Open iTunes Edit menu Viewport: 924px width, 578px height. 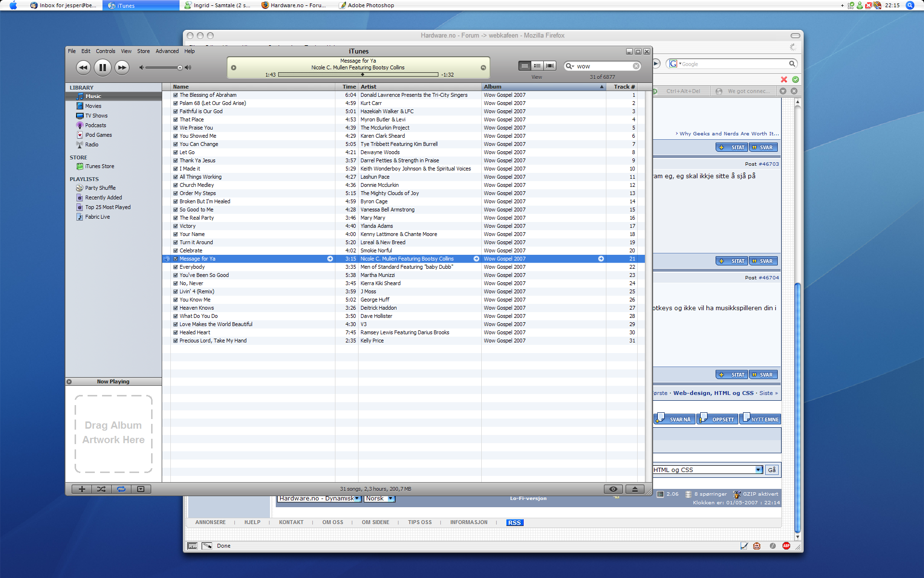(x=86, y=51)
